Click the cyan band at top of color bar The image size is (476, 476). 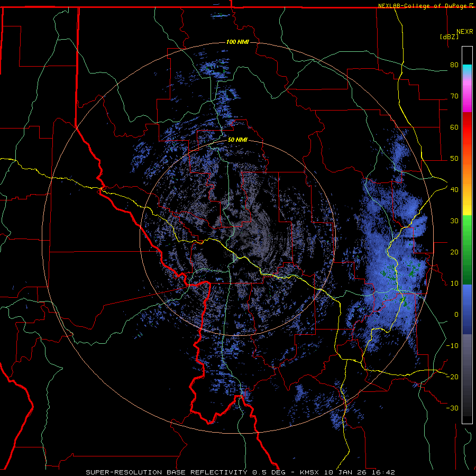click(x=467, y=69)
